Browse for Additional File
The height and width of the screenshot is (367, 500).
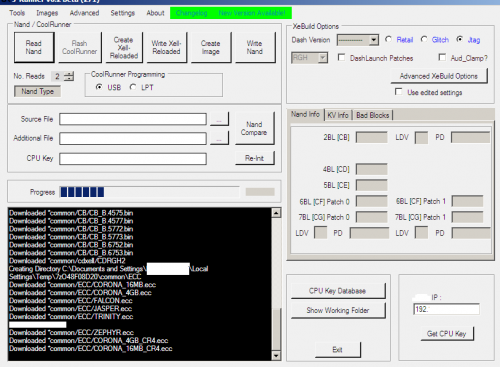[219, 138]
